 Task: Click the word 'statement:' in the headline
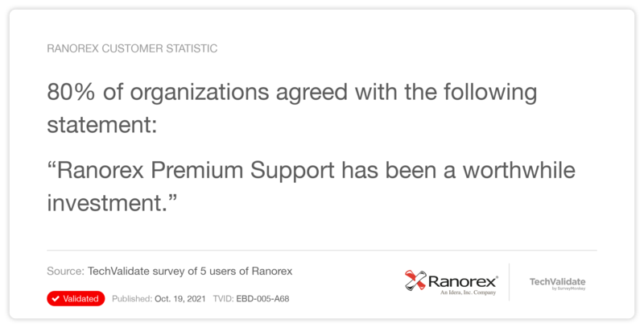click(102, 125)
